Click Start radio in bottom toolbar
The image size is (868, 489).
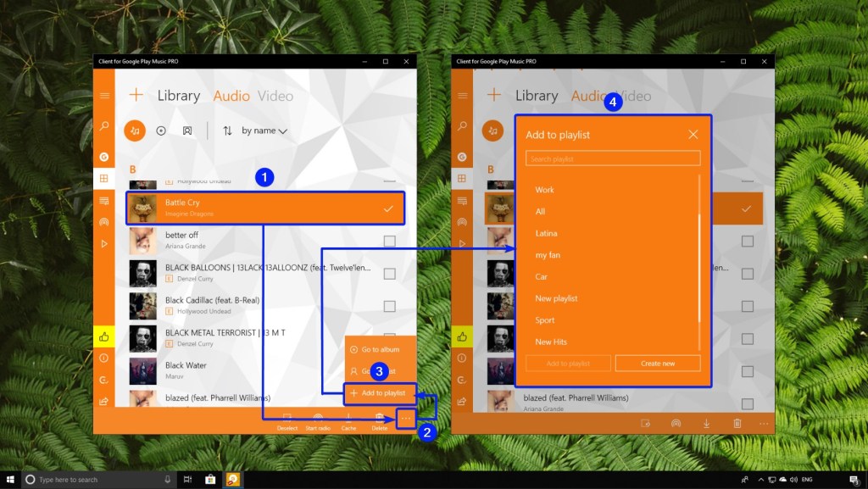tap(318, 421)
